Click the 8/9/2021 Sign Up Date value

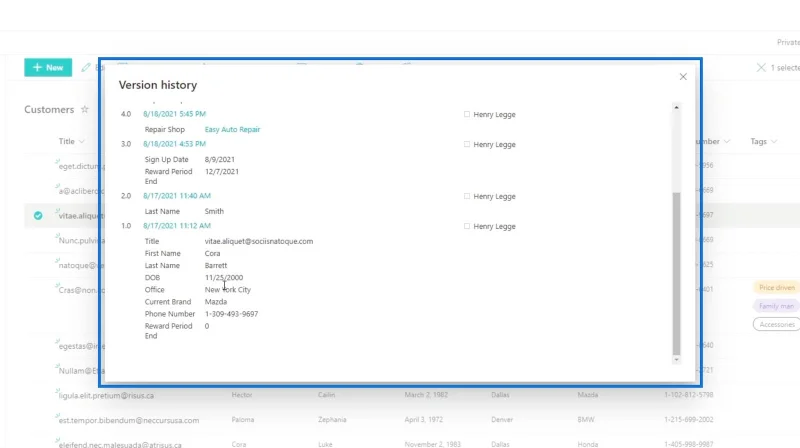point(220,160)
